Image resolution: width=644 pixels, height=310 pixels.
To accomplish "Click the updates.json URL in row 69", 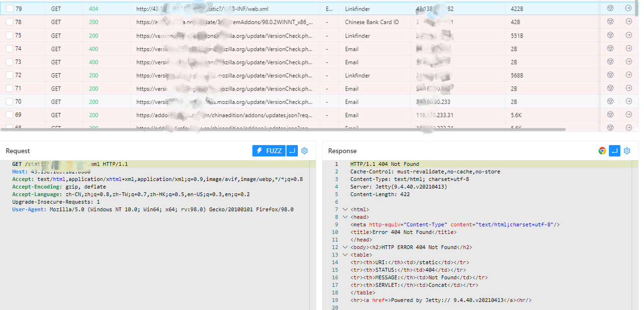I will pos(224,115).
